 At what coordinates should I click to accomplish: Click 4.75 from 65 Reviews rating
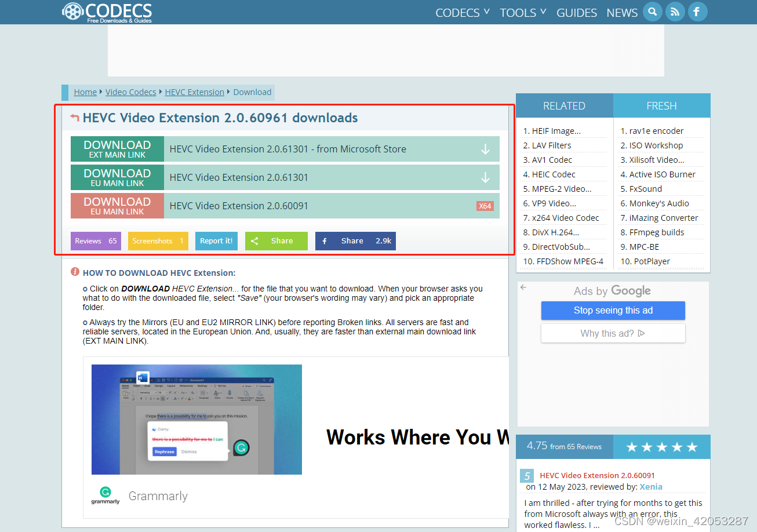(x=564, y=446)
